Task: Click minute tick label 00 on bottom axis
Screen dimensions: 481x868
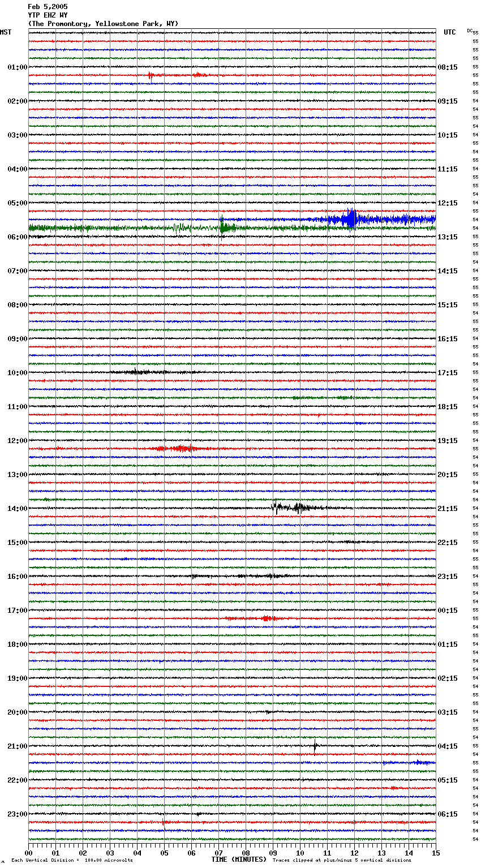Action: tap(28, 853)
